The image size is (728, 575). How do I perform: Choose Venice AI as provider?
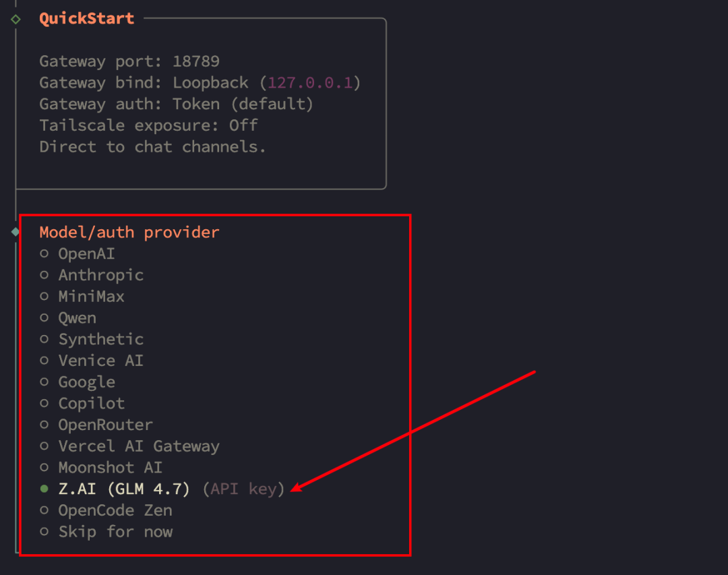pos(100,361)
